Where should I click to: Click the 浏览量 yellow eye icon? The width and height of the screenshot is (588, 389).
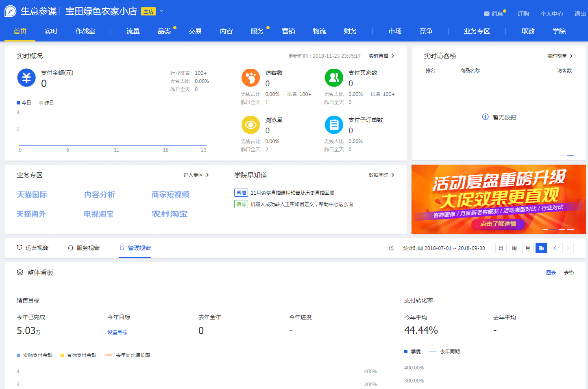point(250,125)
